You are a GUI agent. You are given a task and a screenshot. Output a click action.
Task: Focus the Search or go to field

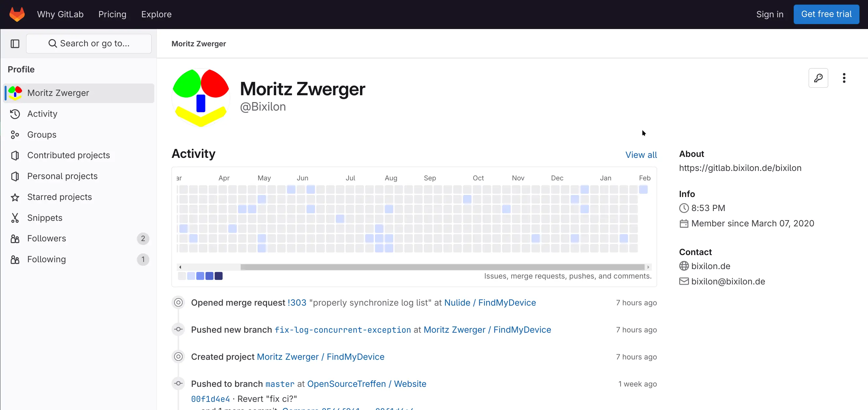[89, 43]
